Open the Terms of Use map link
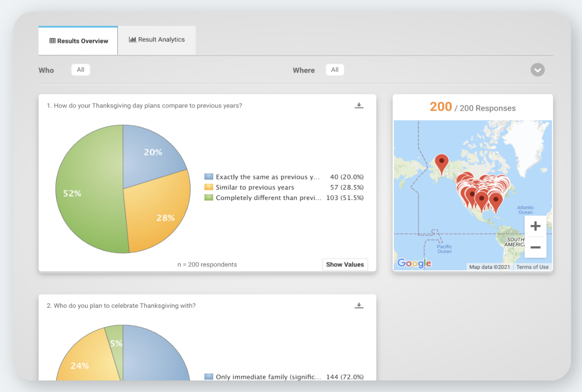The width and height of the screenshot is (582, 392). coord(532,267)
